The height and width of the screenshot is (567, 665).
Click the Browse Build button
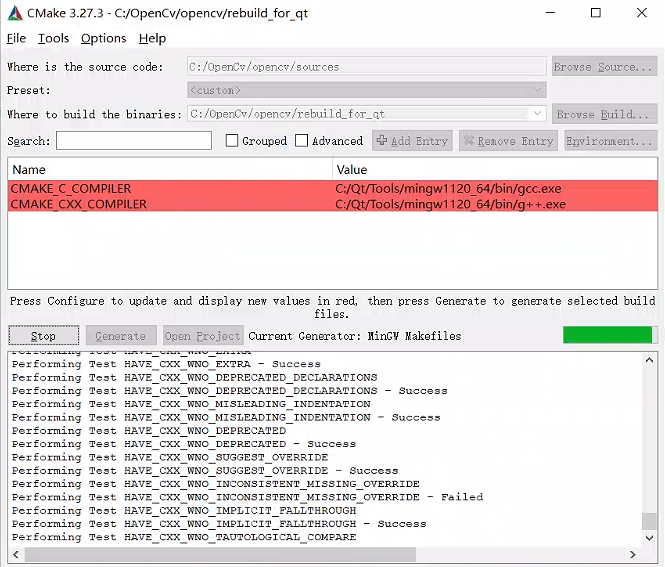(604, 114)
